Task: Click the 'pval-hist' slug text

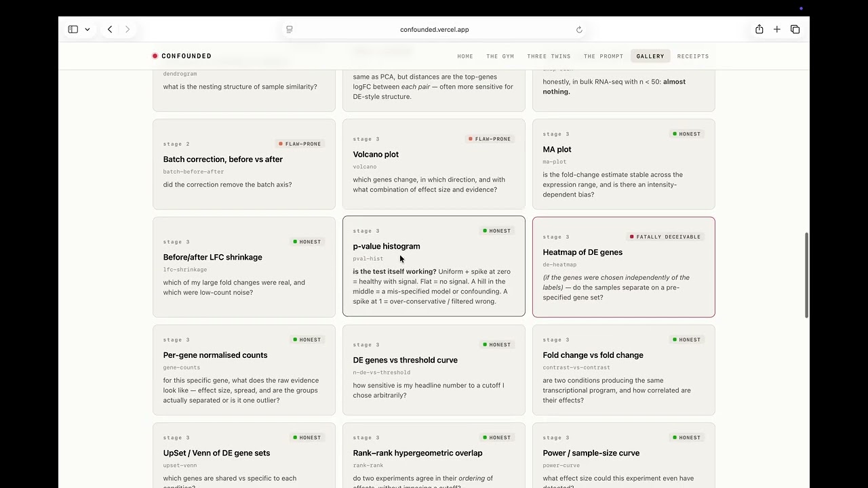Action: 368,259
